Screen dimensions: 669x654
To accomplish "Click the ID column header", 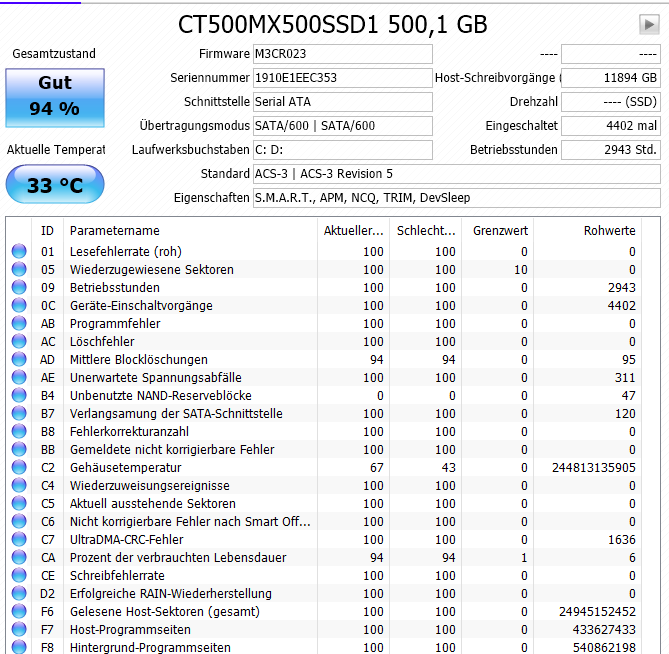I will (47, 231).
